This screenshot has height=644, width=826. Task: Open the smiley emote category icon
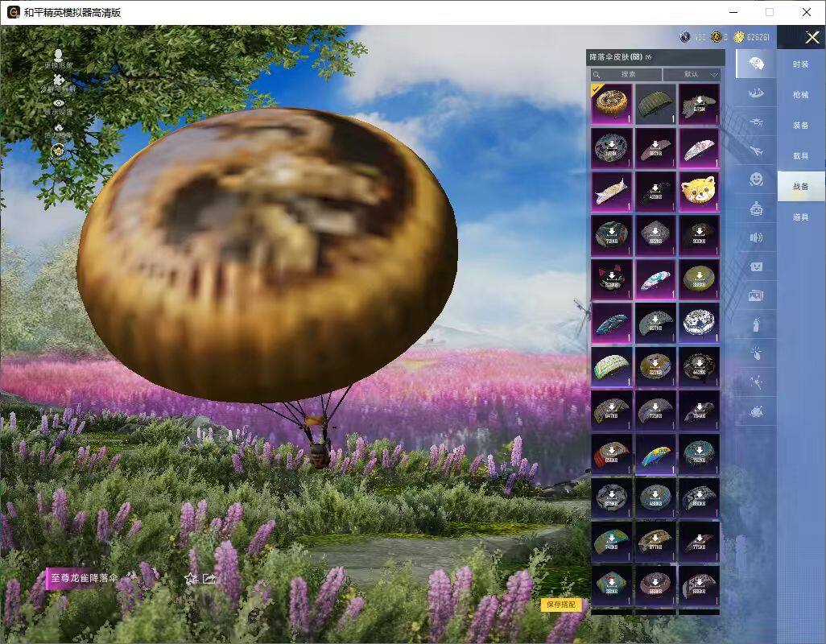click(x=756, y=180)
